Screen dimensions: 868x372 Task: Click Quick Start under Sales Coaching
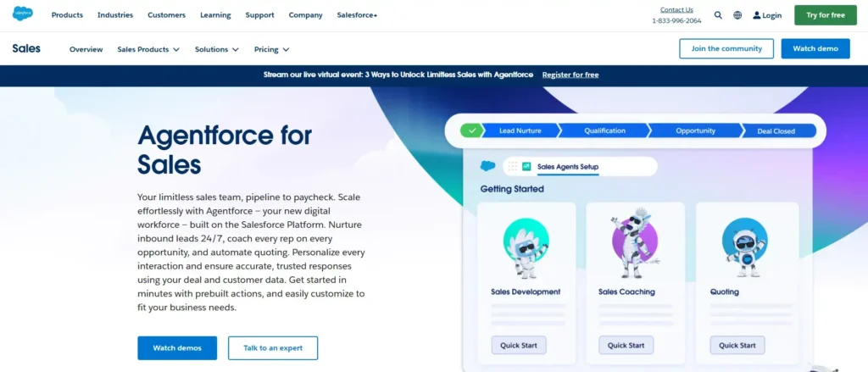pyautogui.click(x=626, y=346)
